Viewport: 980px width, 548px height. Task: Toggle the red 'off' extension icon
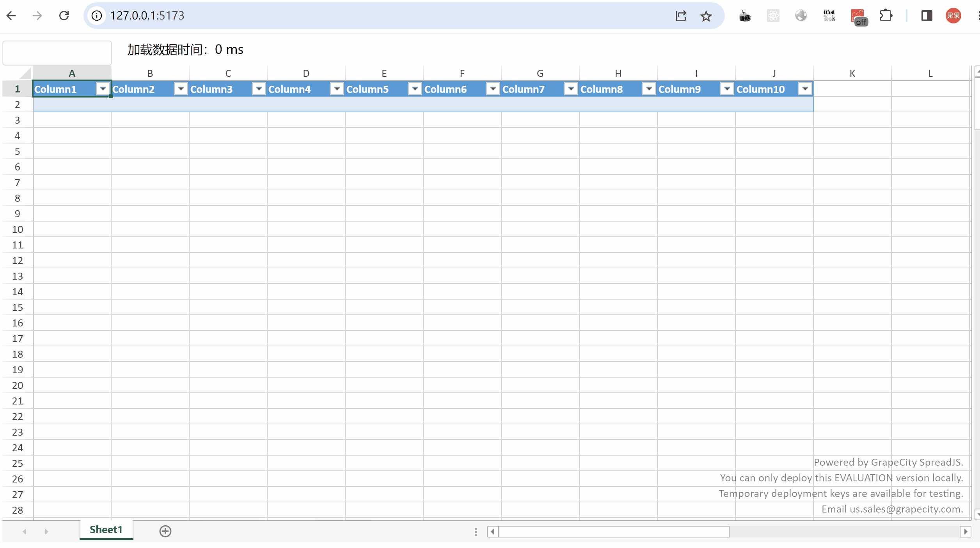tap(858, 17)
